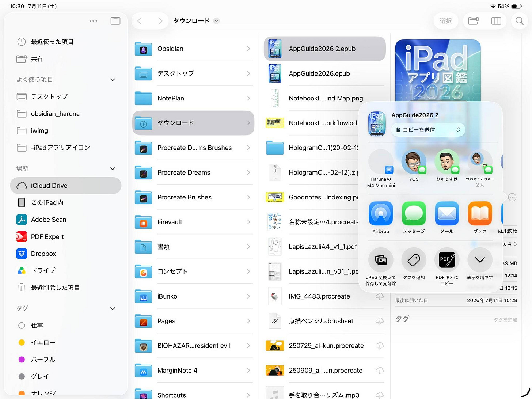The width and height of the screenshot is (532, 399).
Task: Select NotebookL...ind Map.png file
Action: point(325,98)
